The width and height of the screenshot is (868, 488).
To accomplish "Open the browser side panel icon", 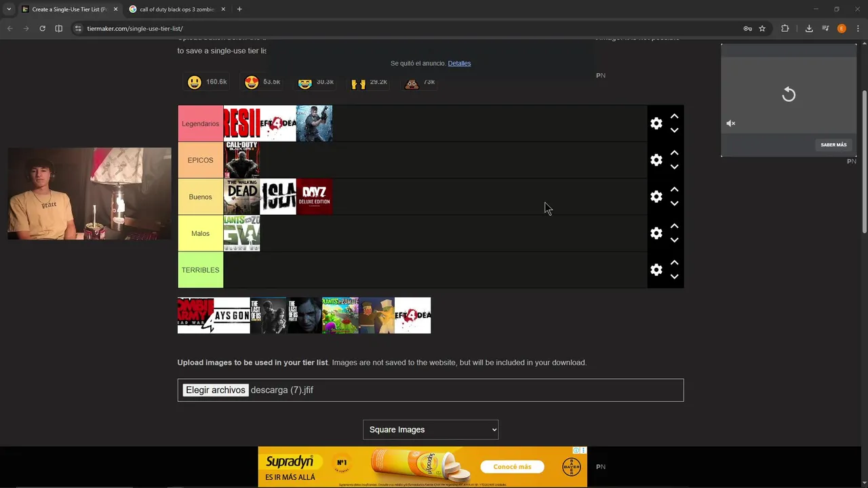I will coord(58,28).
